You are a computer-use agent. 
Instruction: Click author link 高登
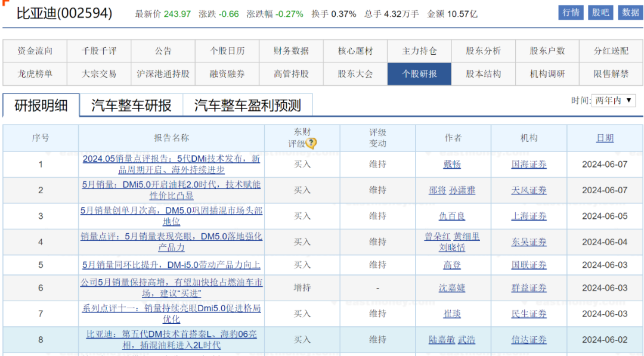pos(452,265)
